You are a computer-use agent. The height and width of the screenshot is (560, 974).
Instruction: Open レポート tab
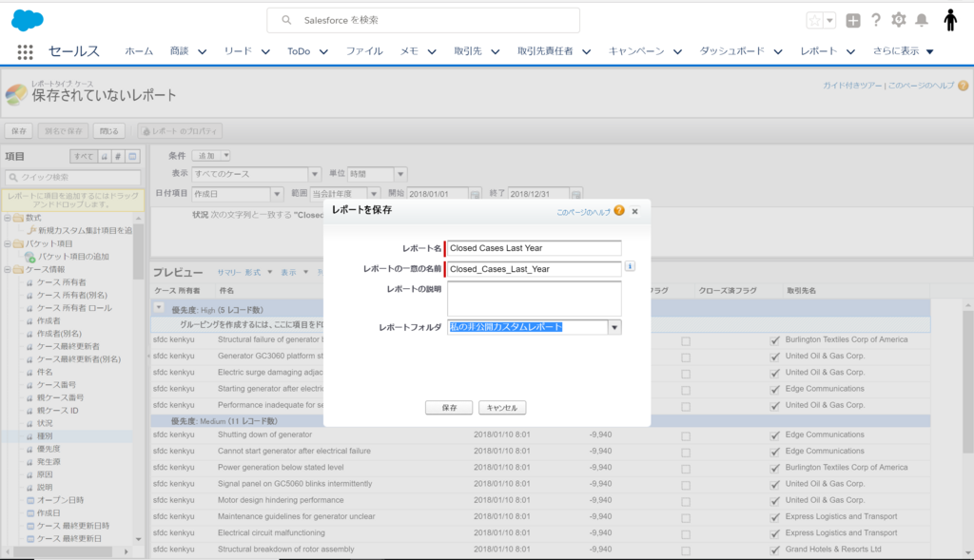click(x=819, y=51)
